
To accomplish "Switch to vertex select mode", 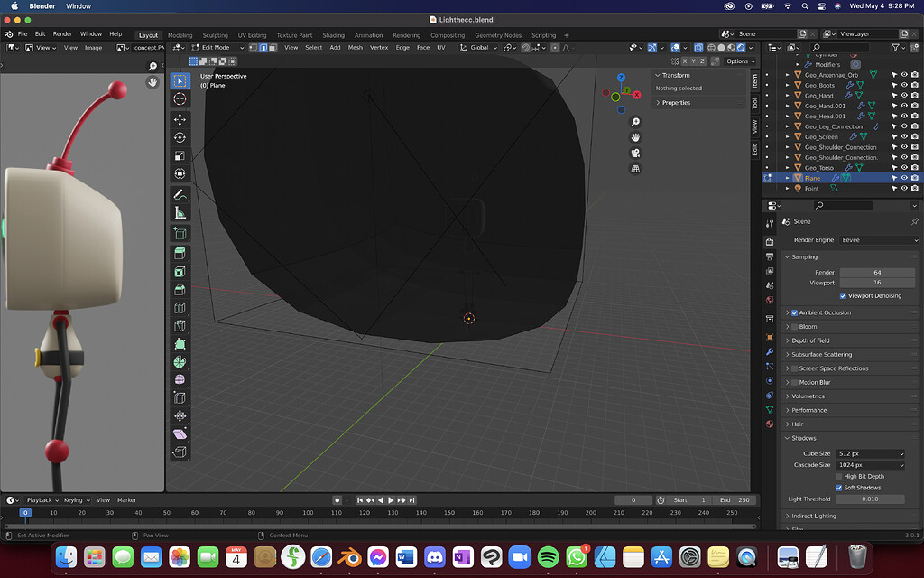I will (254, 48).
